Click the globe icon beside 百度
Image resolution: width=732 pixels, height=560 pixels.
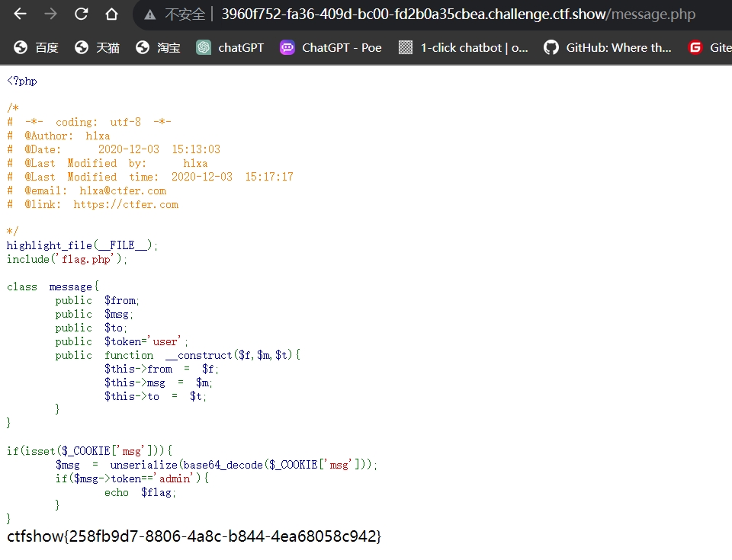pos(21,47)
